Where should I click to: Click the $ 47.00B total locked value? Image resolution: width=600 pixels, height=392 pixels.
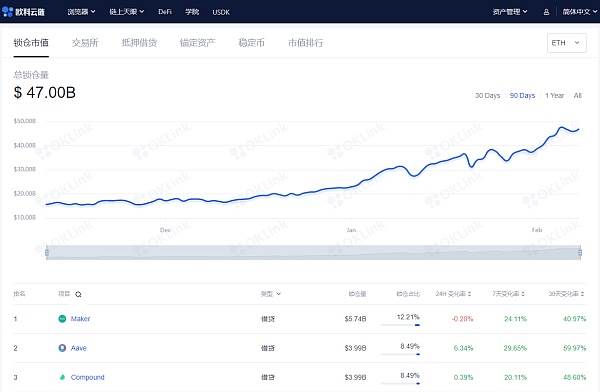coord(45,93)
